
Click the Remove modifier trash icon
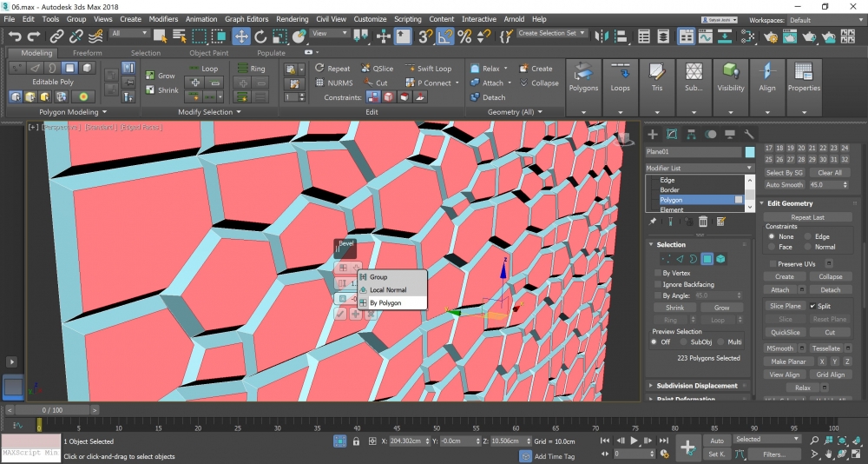coord(703,222)
